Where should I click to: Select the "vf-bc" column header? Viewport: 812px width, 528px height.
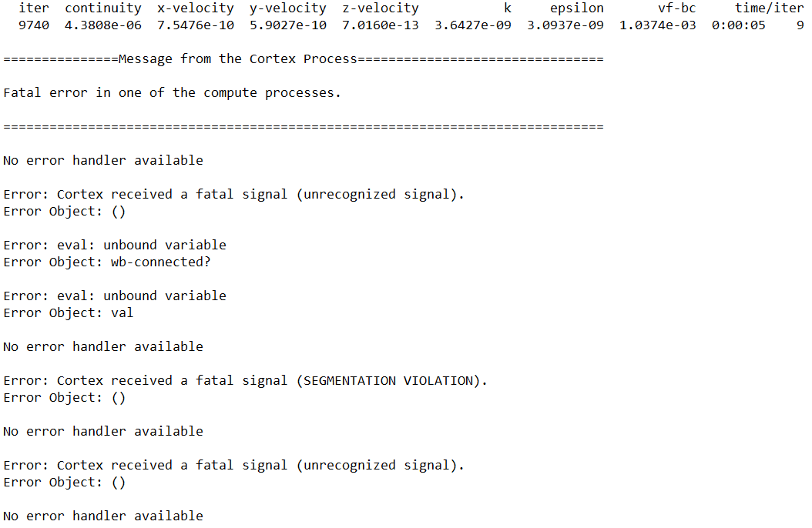point(677,8)
